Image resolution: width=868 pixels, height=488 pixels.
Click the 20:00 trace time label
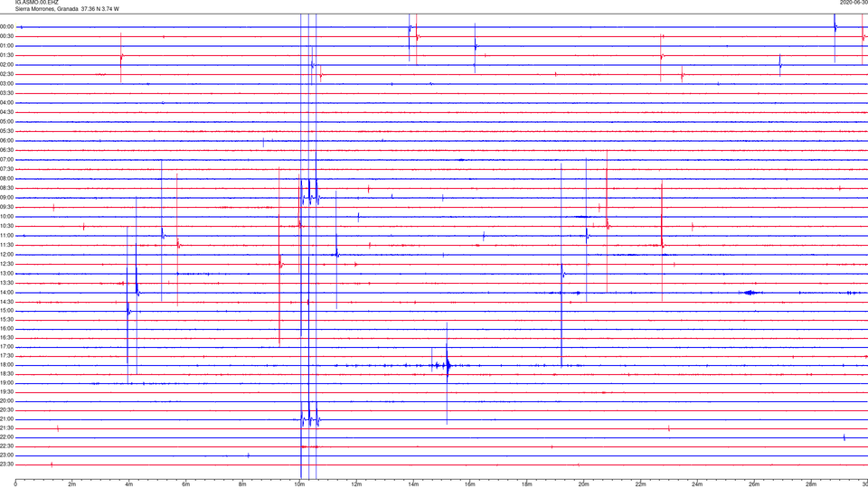click(x=6, y=401)
